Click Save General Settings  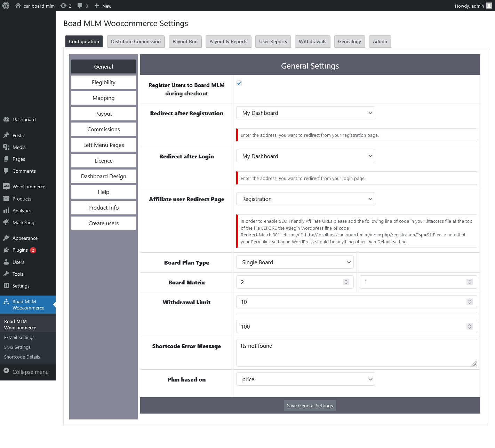310,405
